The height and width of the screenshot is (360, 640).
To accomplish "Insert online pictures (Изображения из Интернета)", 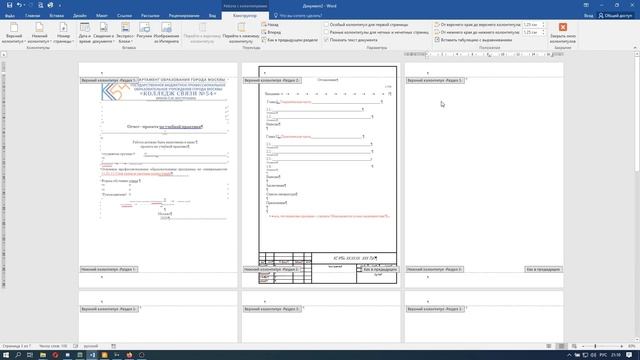I will point(167,33).
